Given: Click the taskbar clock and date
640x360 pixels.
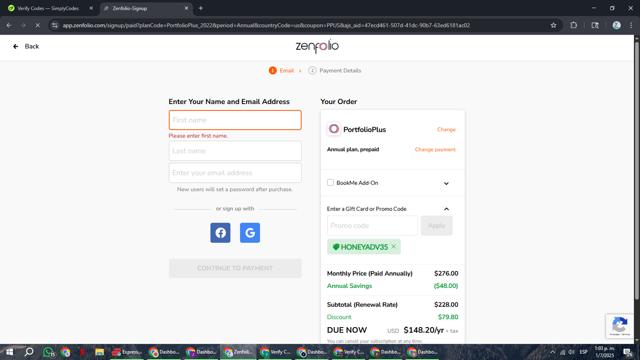Looking at the screenshot, I should point(604,352).
